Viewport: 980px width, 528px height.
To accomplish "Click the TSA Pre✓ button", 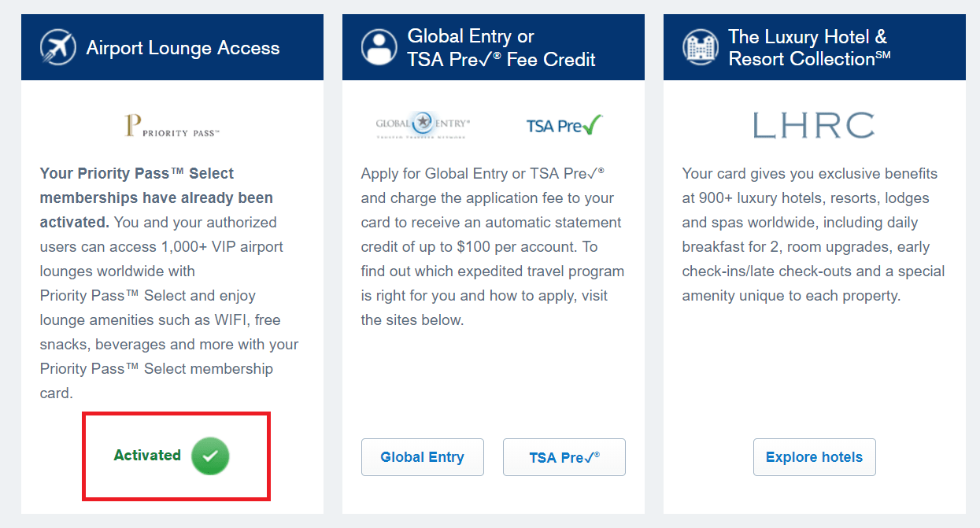I will (x=564, y=456).
